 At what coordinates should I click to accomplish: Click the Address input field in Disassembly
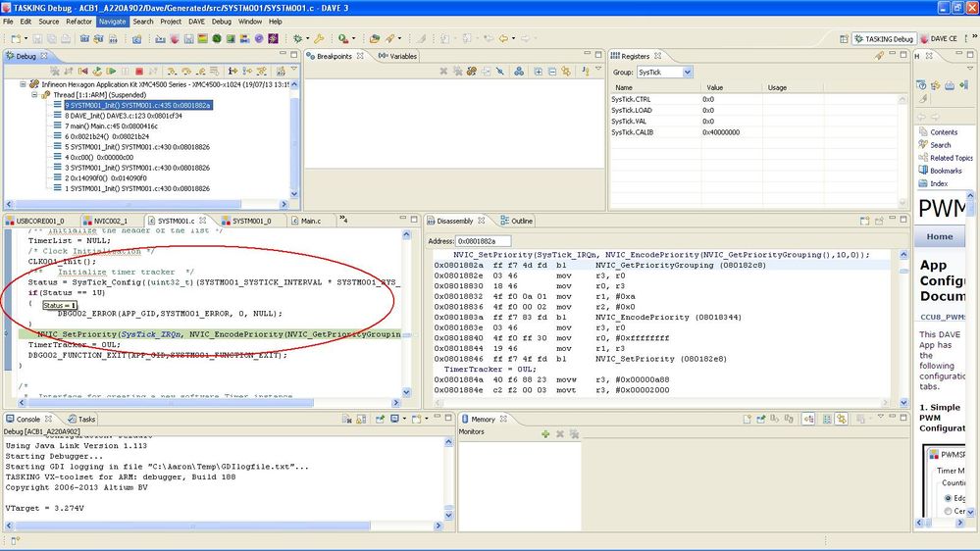(483, 241)
